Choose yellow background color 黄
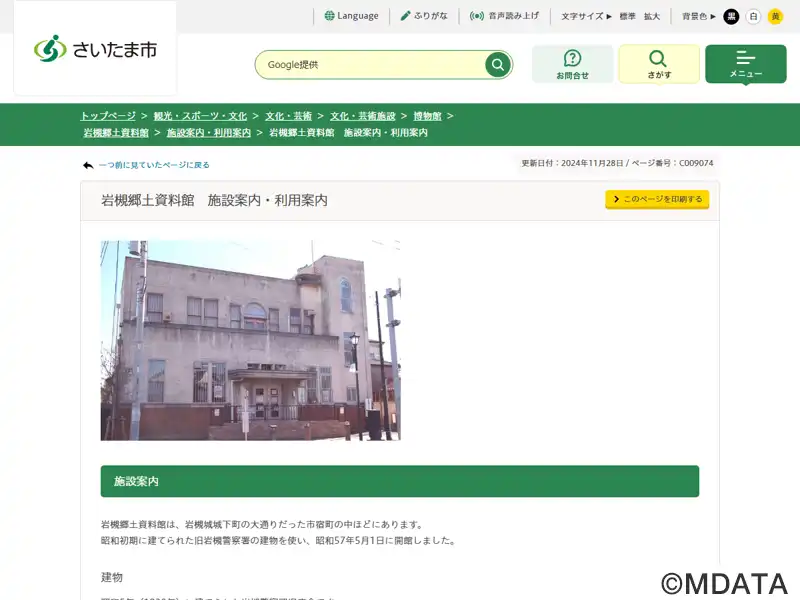This screenshot has width=800, height=600. point(775,16)
